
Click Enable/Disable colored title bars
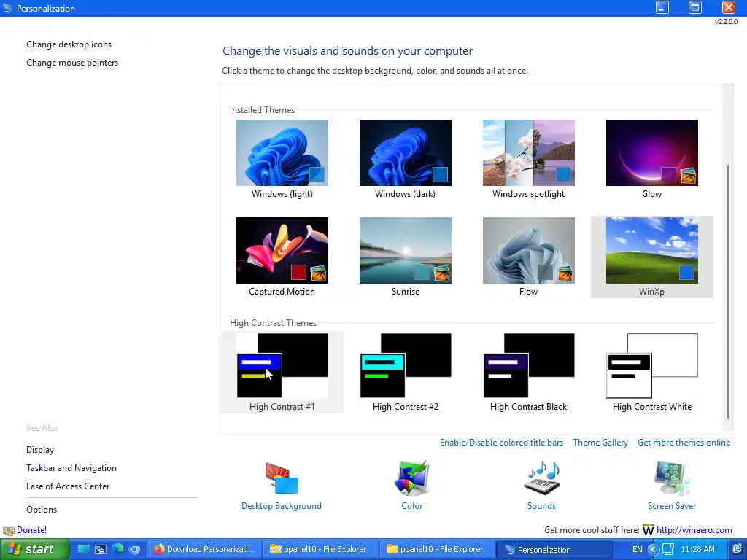(x=501, y=443)
